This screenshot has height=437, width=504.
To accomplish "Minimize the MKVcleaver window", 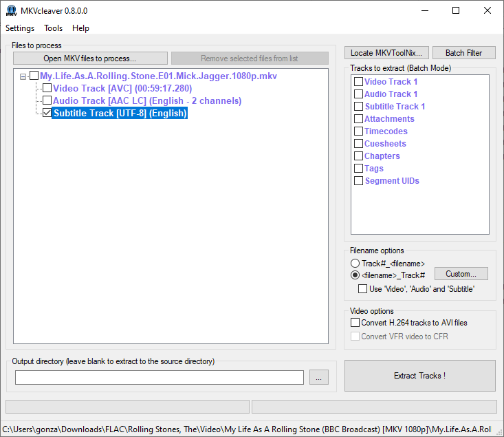I will [425, 10].
